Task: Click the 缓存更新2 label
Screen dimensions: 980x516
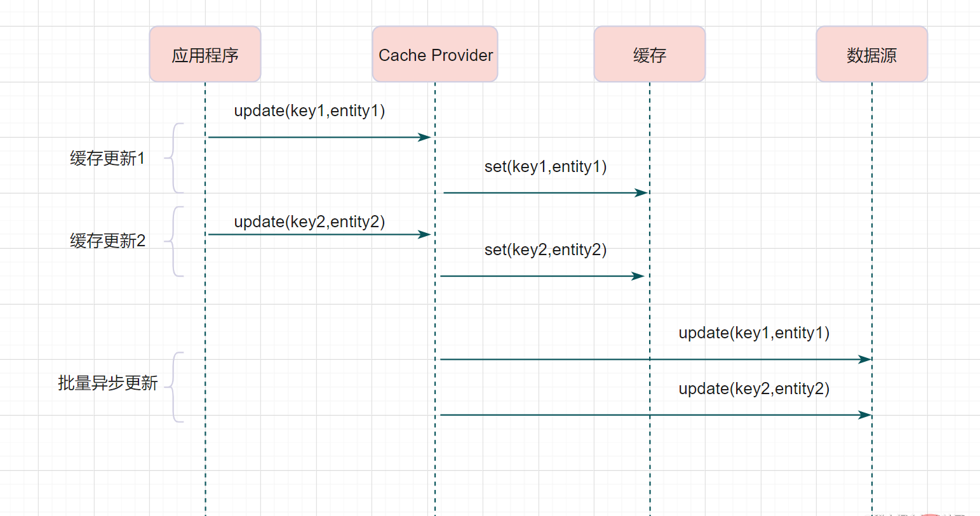Action: click(x=107, y=241)
